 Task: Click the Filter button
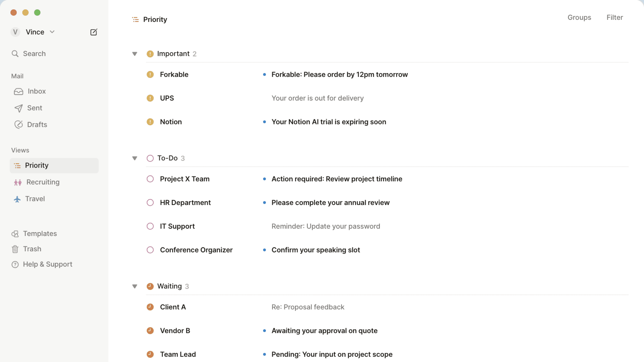615,18
